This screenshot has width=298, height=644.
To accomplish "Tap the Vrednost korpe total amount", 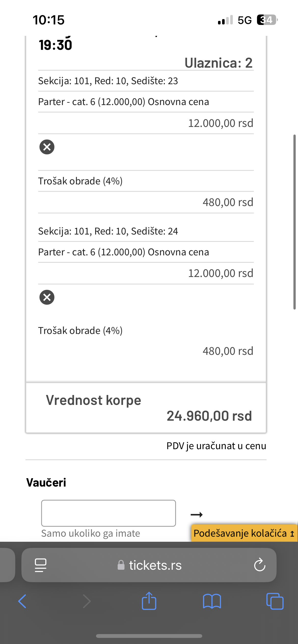I will pos(209,416).
